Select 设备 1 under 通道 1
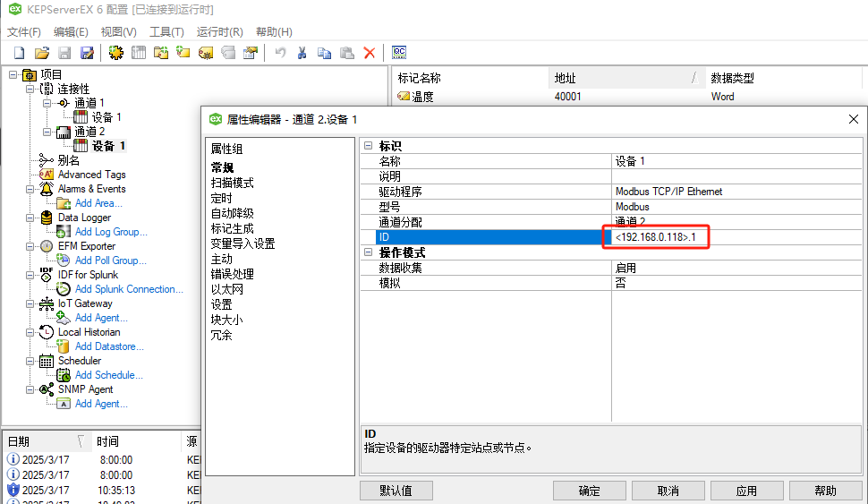The image size is (868, 504). point(106,117)
